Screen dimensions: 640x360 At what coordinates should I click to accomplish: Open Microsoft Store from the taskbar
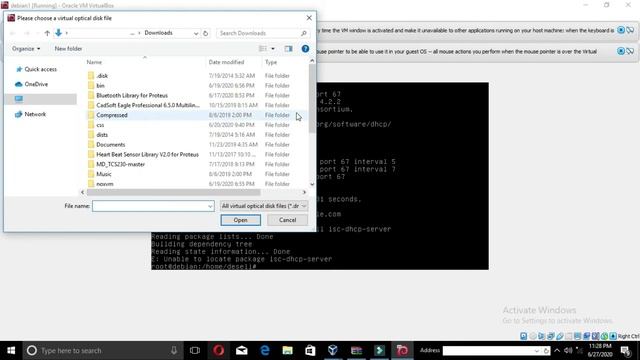pos(310,350)
